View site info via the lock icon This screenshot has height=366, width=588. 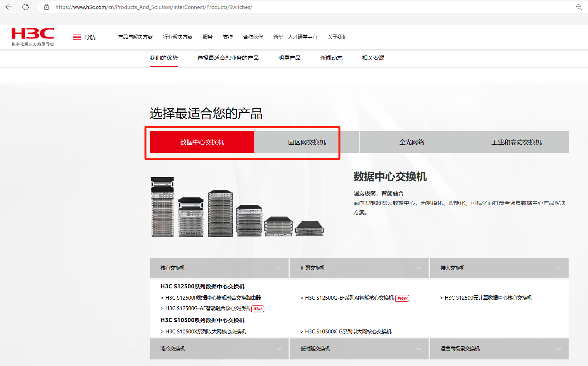[x=47, y=7]
